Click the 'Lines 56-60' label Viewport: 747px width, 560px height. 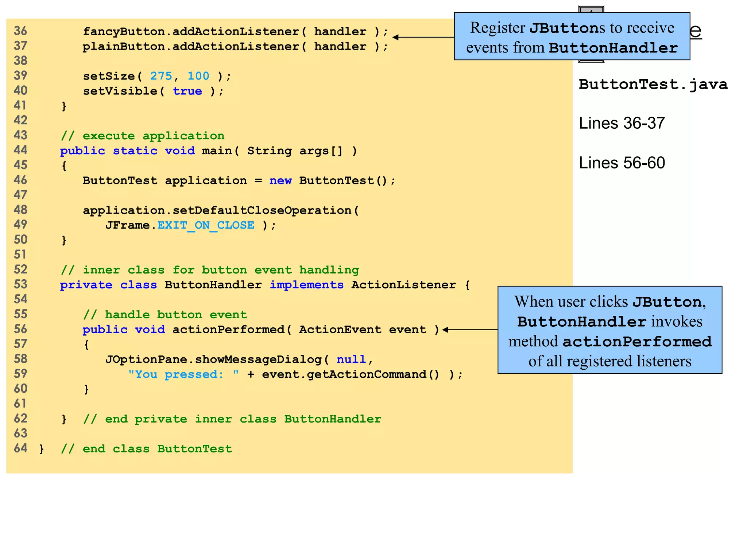[x=622, y=163]
